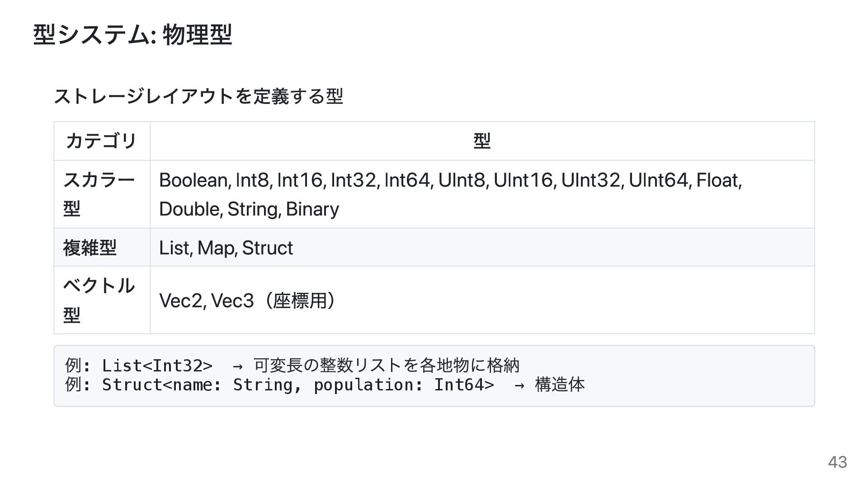Select the subtitle ストレージレイアウトを定義する型
Screen dimensions: 868x488
pyautogui.click(x=198, y=96)
